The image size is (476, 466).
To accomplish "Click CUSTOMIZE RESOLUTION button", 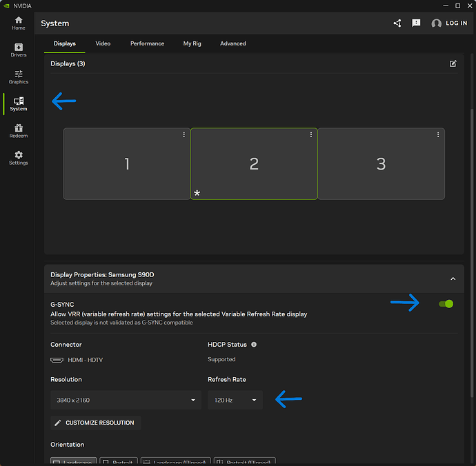I will [x=96, y=423].
